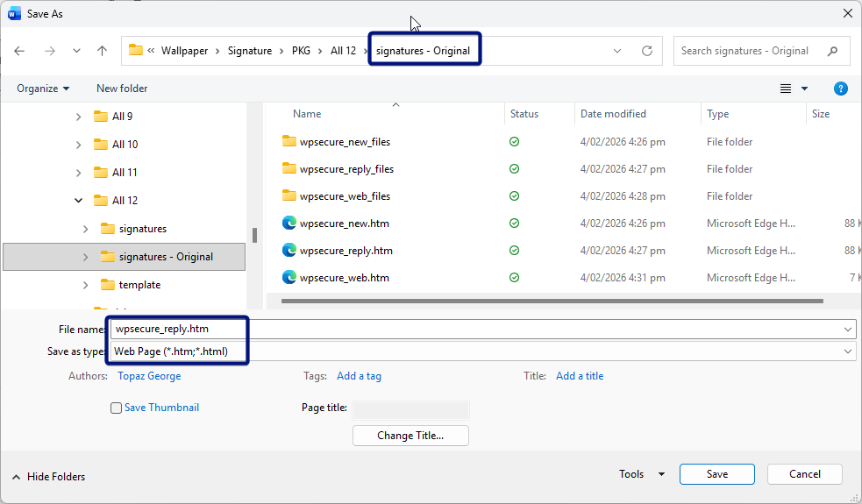The image size is (862, 504).
Task: Click the search magnifier icon
Action: tap(832, 51)
